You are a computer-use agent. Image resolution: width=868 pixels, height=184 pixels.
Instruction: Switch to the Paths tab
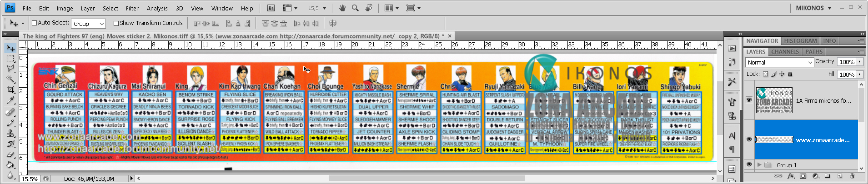814,52
